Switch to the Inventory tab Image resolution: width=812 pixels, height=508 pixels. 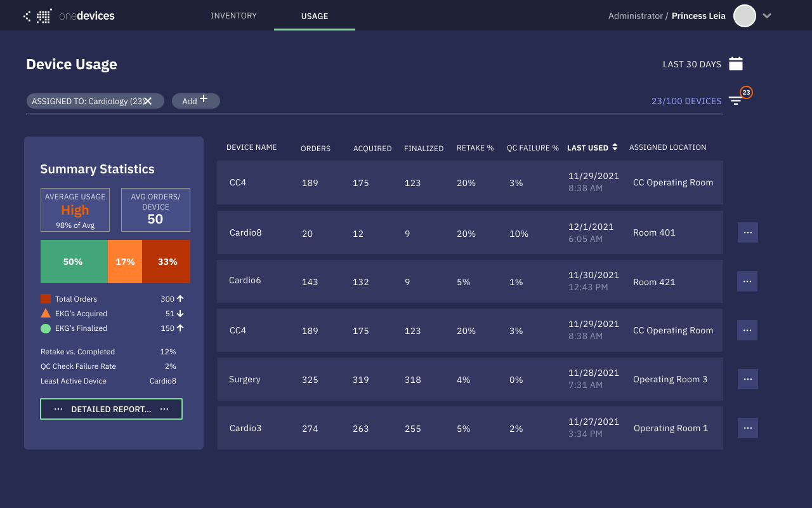click(233, 16)
